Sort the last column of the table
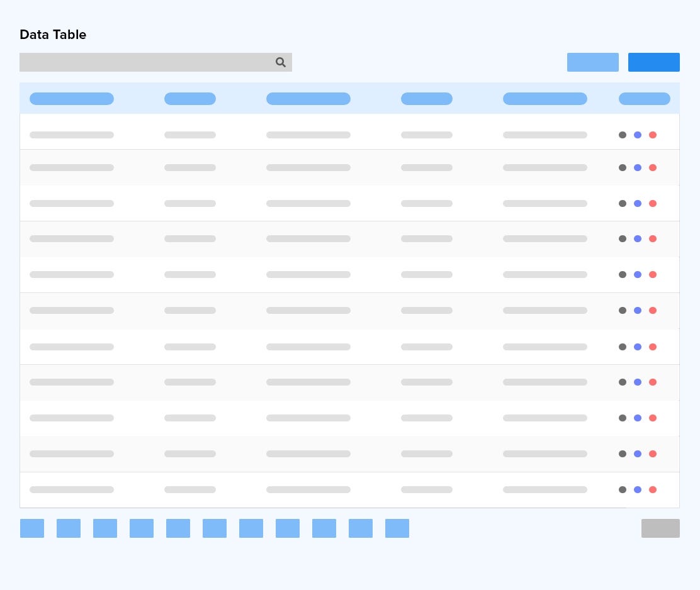This screenshot has height=590, width=700. (x=644, y=99)
